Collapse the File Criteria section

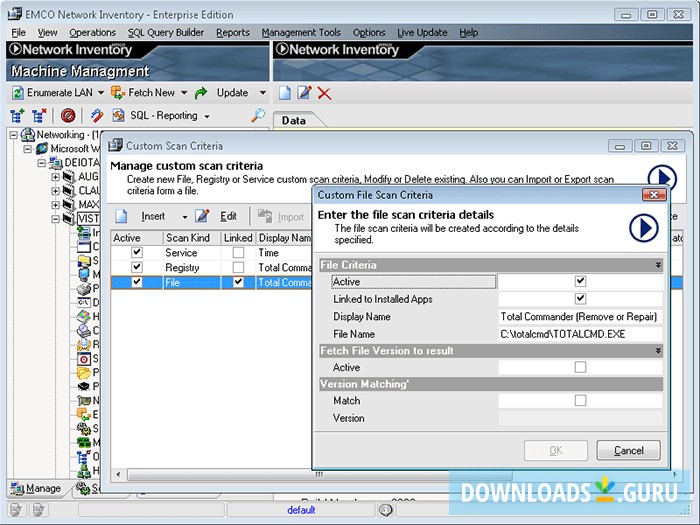coord(658,265)
